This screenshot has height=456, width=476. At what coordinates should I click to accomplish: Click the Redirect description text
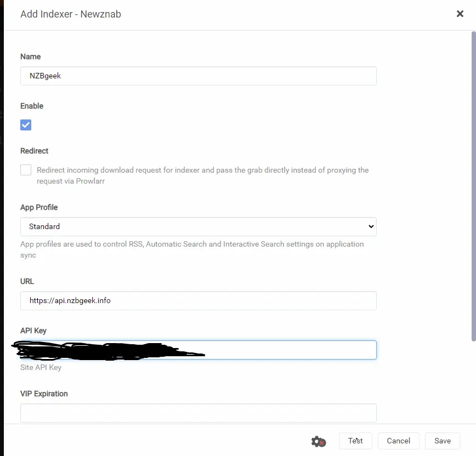pyautogui.click(x=202, y=175)
